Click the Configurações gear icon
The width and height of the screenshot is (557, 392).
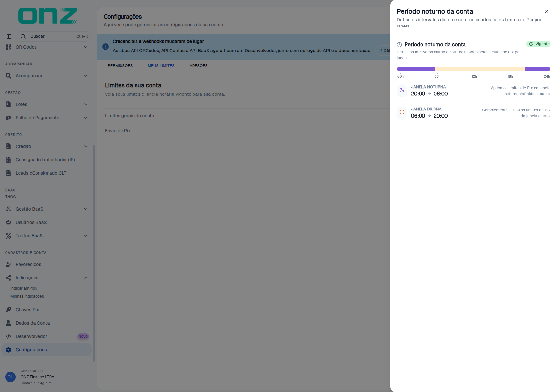8,350
